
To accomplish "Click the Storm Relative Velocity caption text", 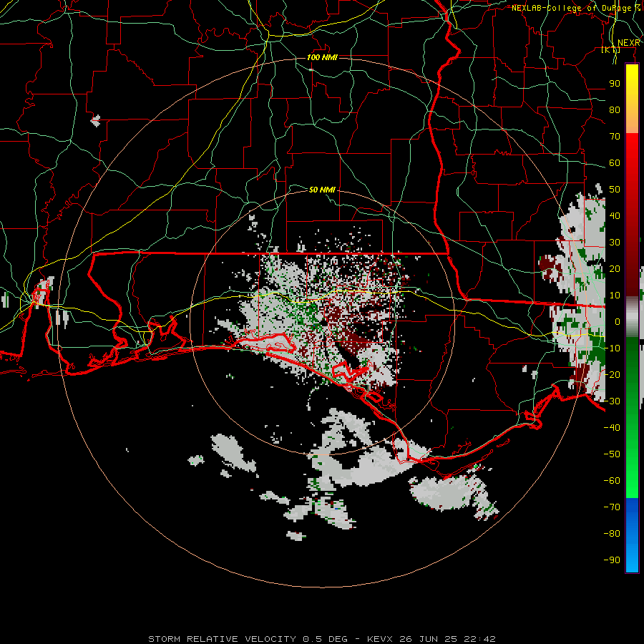I will tap(322, 639).
